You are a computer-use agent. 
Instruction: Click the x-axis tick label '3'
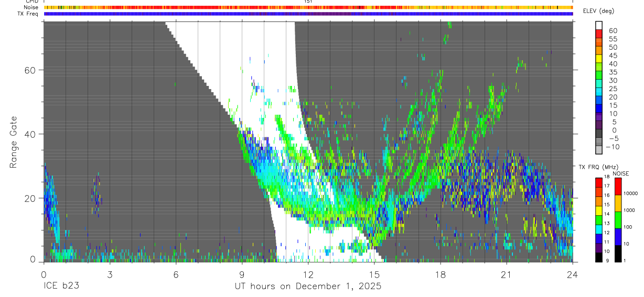coord(109,274)
